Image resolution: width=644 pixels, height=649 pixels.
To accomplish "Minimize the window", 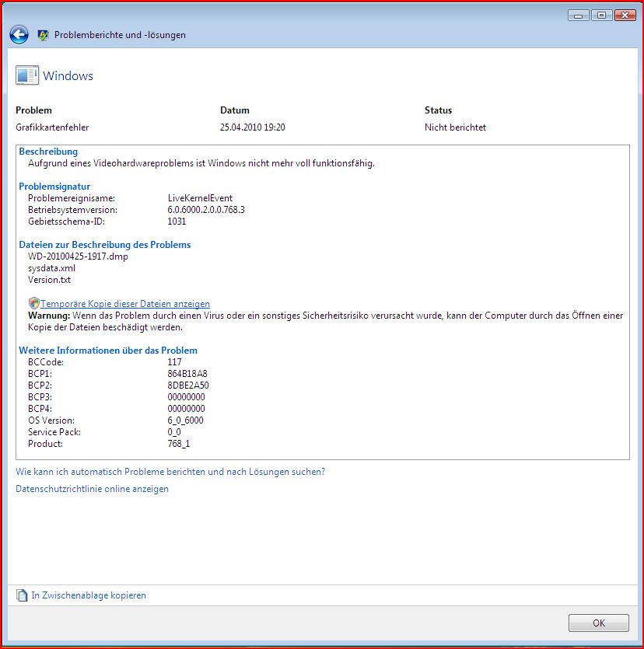I will click(579, 16).
